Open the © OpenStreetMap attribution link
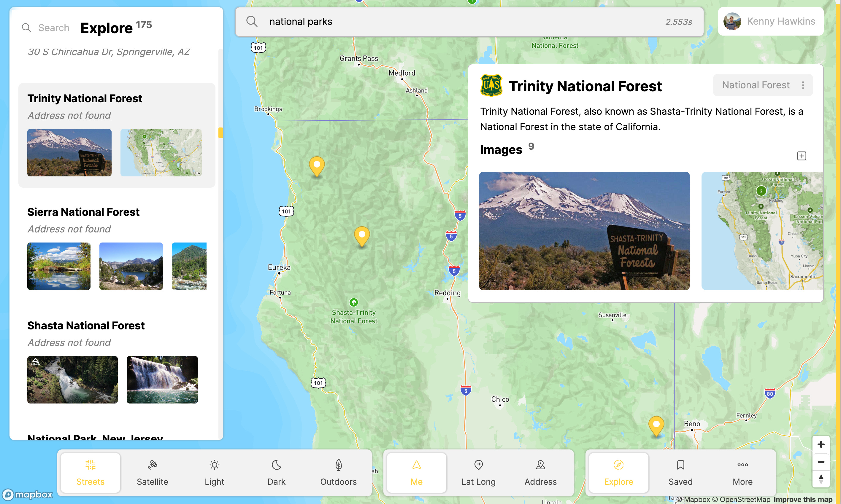 741,499
